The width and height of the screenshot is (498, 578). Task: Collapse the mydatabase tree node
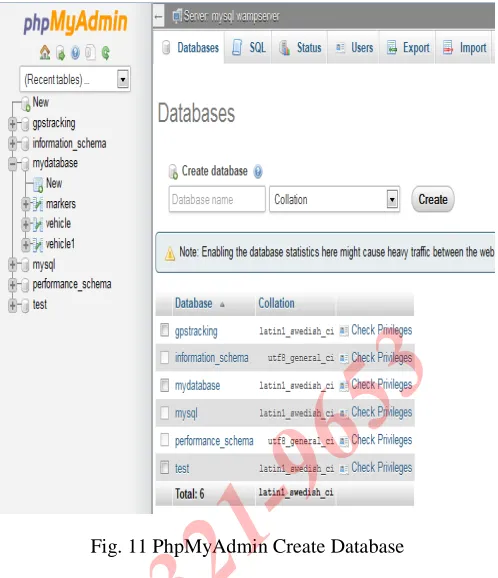[x=12, y=164]
